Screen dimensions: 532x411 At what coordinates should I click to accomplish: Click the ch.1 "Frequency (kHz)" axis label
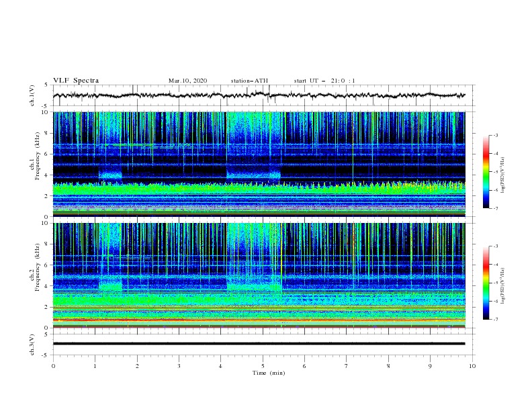[x=38, y=156]
